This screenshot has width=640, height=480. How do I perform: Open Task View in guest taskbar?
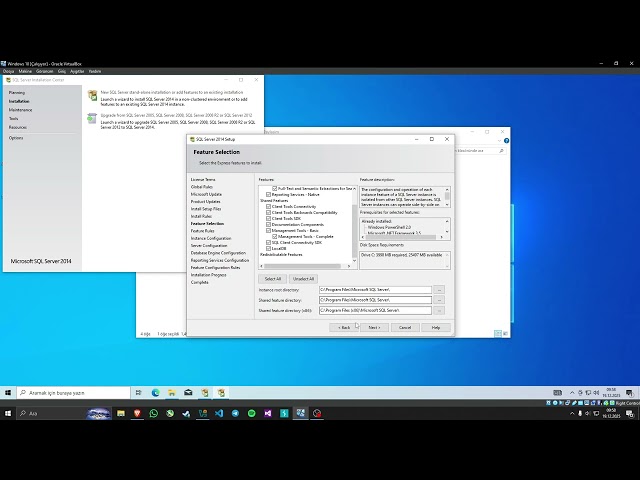138,393
